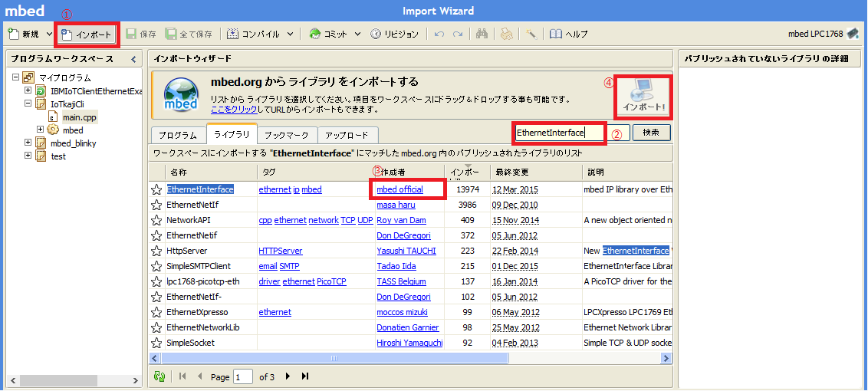Switch to the アップロード tab
The image size is (868, 391).
click(349, 135)
